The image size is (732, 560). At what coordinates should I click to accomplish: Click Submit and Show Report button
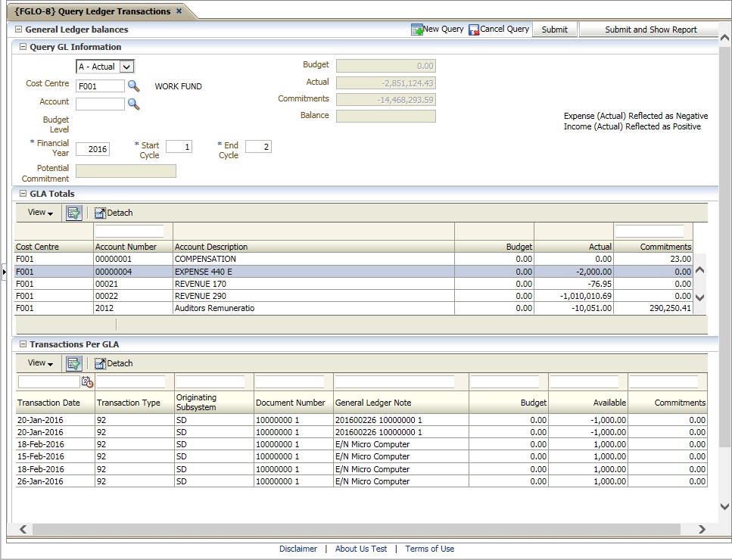[x=650, y=30]
